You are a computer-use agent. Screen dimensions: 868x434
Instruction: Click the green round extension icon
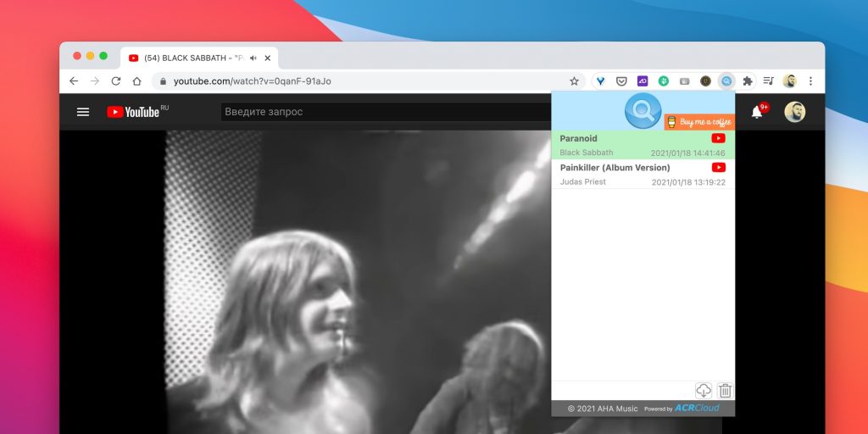point(663,81)
